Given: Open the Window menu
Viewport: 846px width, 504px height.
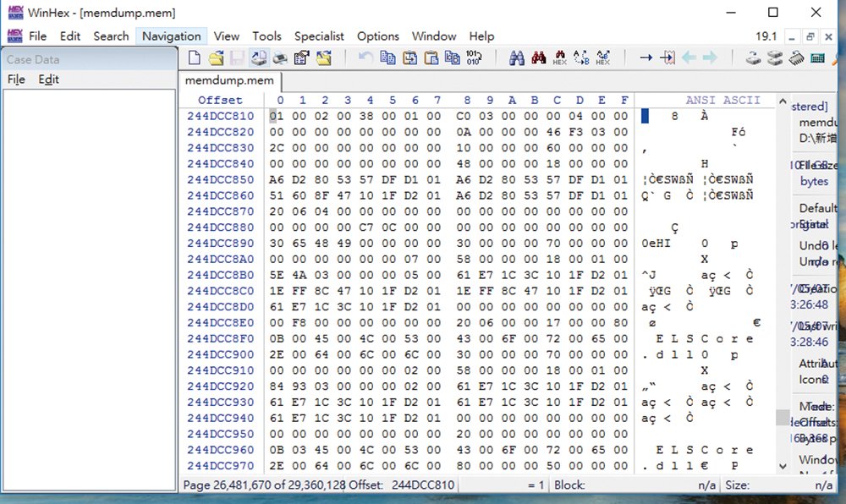Looking at the screenshot, I should click(434, 36).
